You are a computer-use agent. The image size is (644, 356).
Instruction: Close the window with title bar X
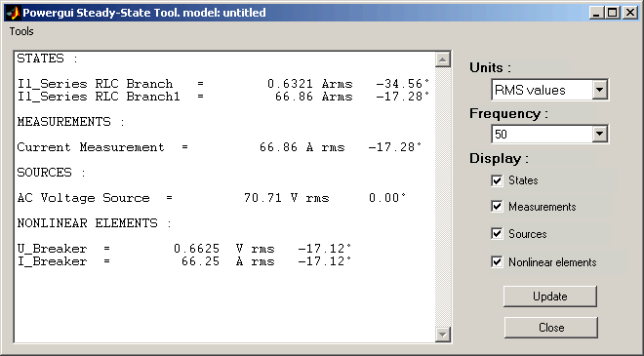pyautogui.click(x=629, y=13)
